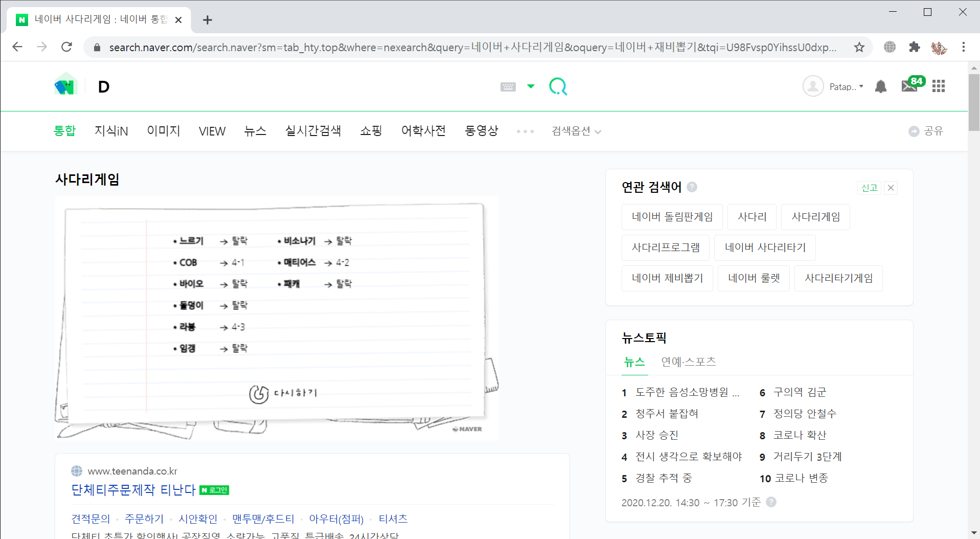980x539 pixels.
Task: Open news topic 도주한 음성소망병원
Action: coord(687,392)
